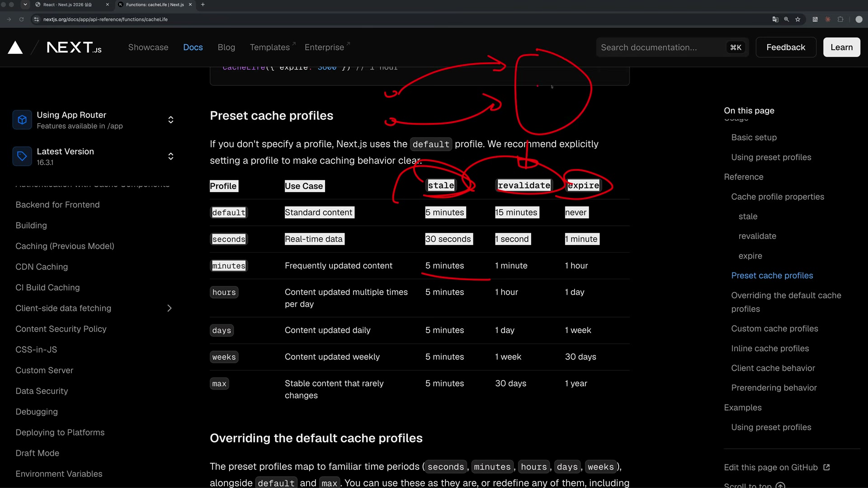Open Blog in the top navigation

226,47
